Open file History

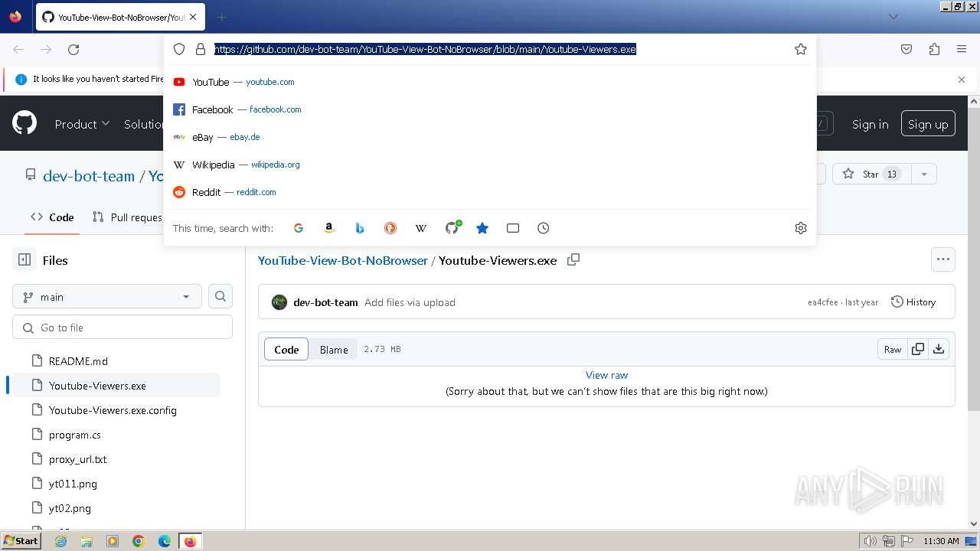click(913, 302)
